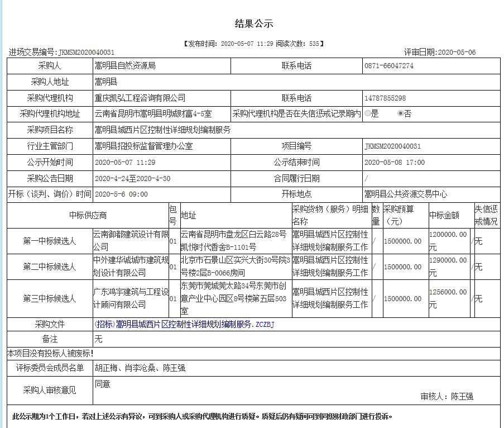This screenshot has width=504, height=428.
Task: Click purchaser name 高明县自然资源局
Action: (x=125, y=65)
